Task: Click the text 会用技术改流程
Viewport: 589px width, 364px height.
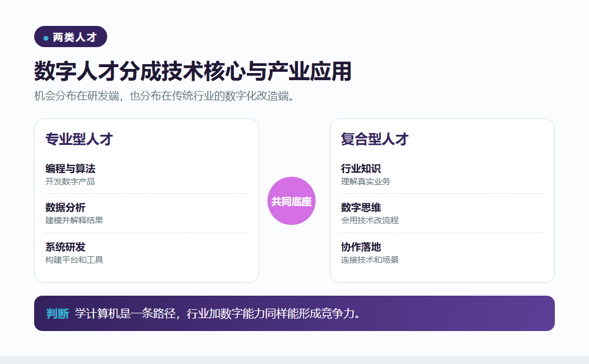Action: (370, 220)
